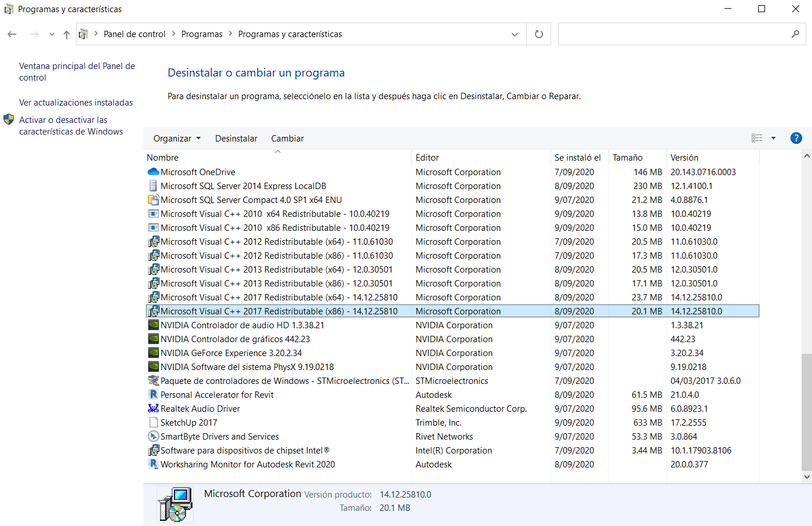Click the scrollbar down arrow
The image size is (812, 526).
807,477
